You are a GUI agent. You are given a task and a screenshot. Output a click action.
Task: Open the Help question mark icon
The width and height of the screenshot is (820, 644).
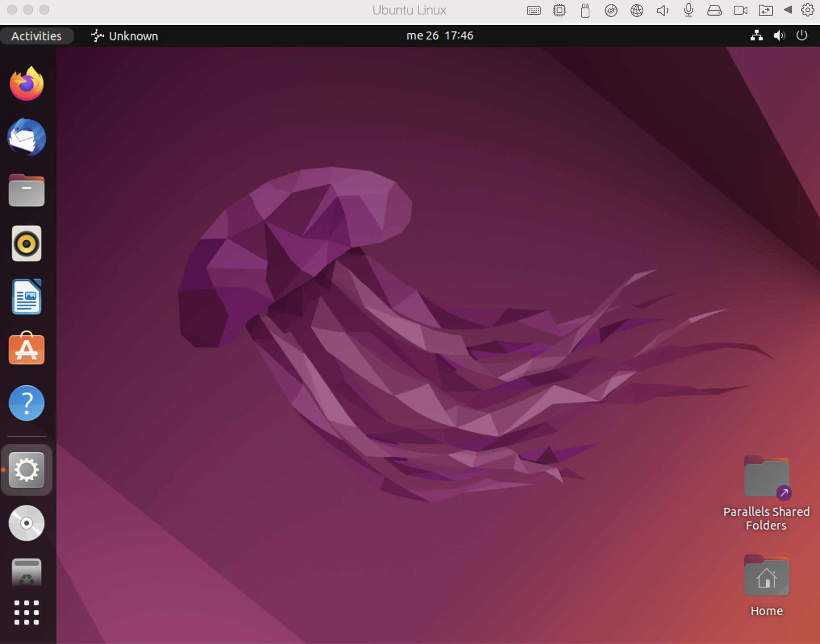[27, 403]
